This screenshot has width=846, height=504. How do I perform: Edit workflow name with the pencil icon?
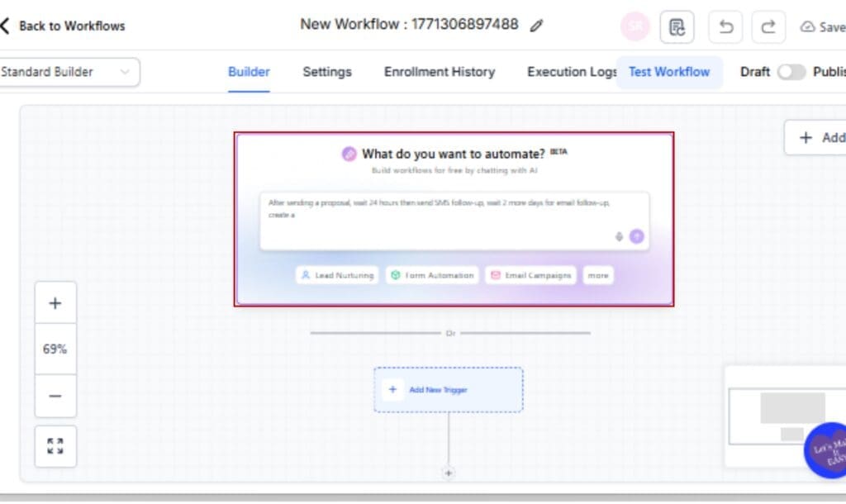[x=535, y=26]
